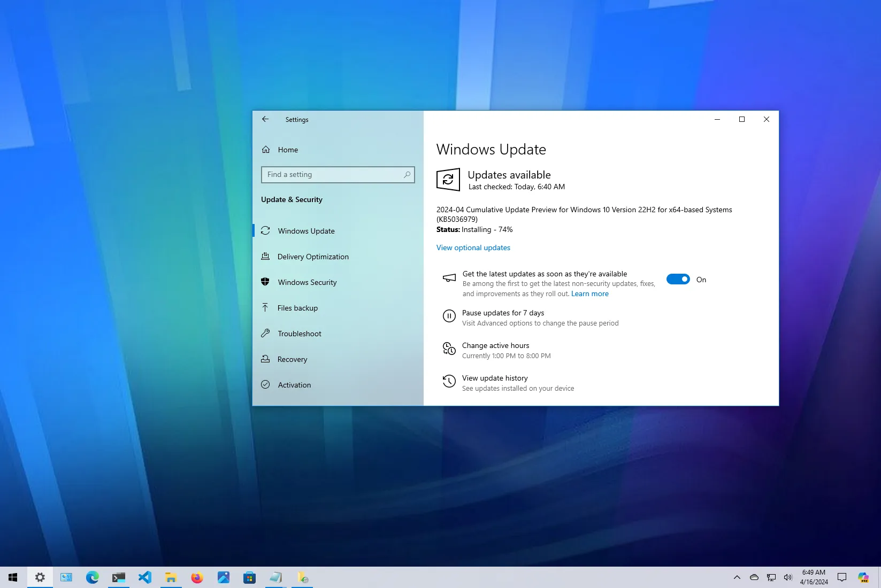The height and width of the screenshot is (588, 881).
Task: Open Change active hours
Action: (495, 345)
